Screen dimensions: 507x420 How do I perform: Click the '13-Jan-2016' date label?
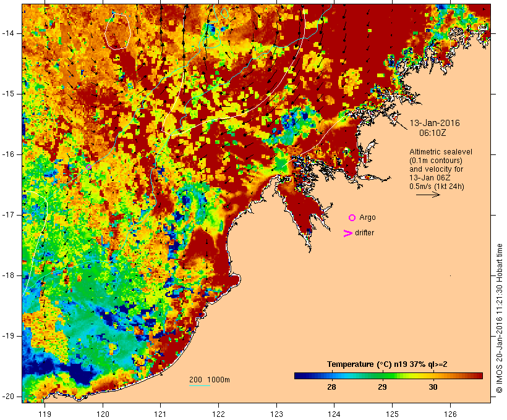click(x=435, y=123)
